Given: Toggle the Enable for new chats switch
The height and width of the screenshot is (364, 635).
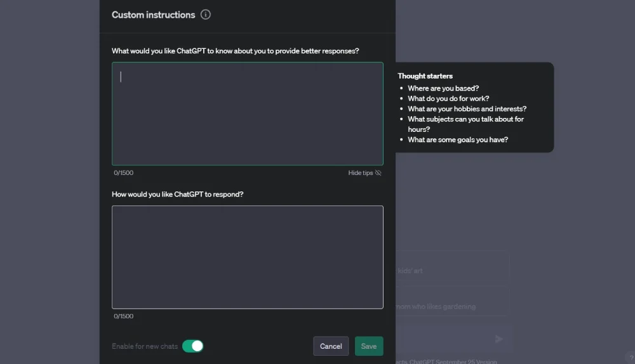Looking at the screenshot, I should click(x=192, y=346).
